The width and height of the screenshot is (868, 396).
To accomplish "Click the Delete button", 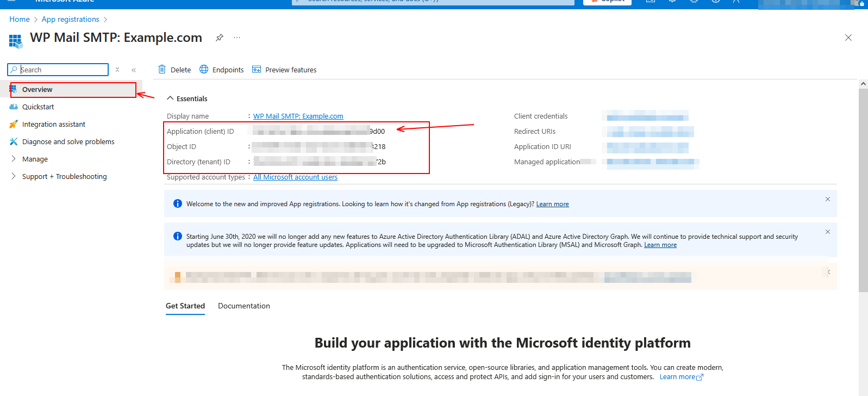I will 175,70.
